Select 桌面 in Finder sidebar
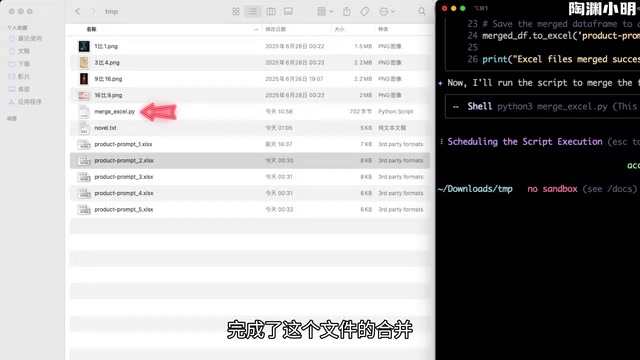The width and height of the screenshot is (640, 360). (x=19, y=89)
